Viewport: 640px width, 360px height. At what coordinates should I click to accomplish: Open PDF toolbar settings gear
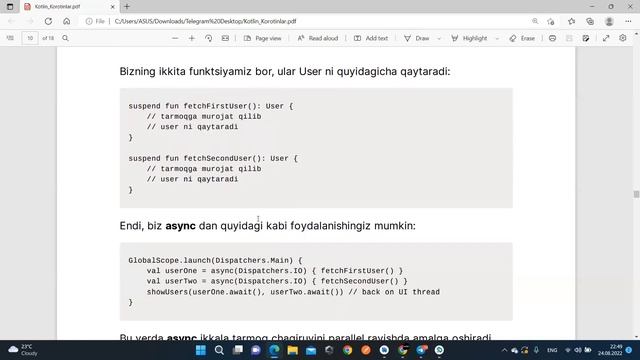coord(622,38)
